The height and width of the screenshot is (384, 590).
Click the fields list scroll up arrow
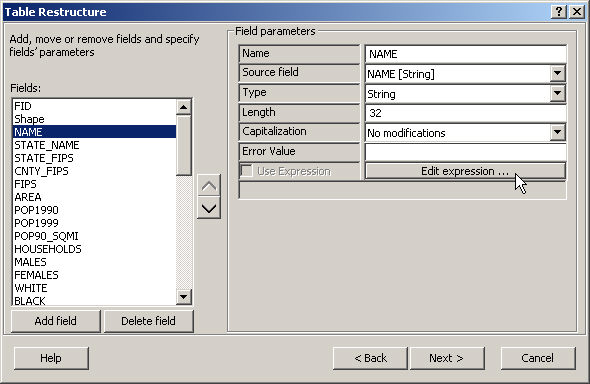click(184, 107)
